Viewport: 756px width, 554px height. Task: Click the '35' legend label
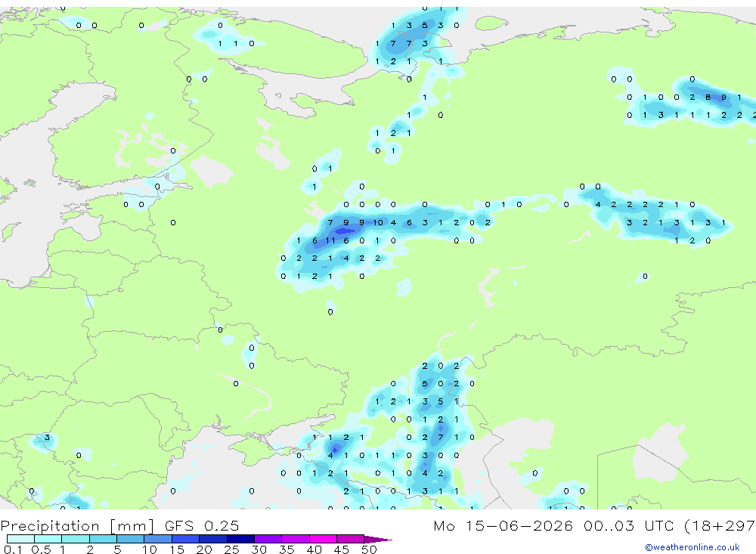coord(287,549)
